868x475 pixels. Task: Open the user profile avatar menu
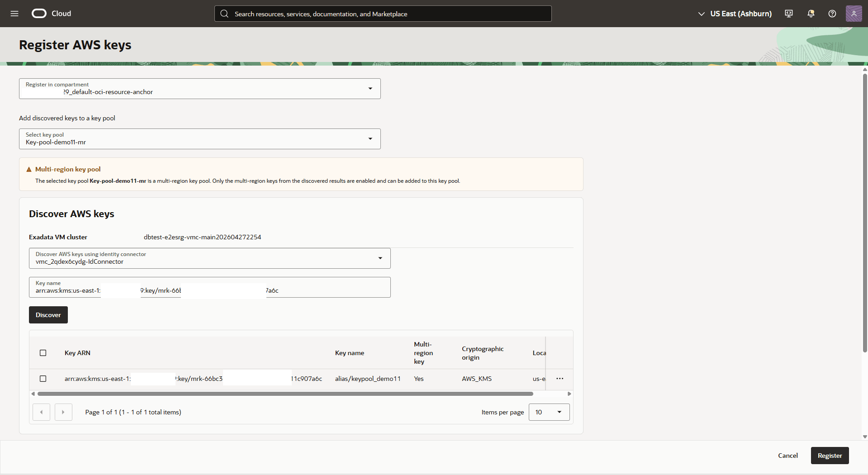854,14
